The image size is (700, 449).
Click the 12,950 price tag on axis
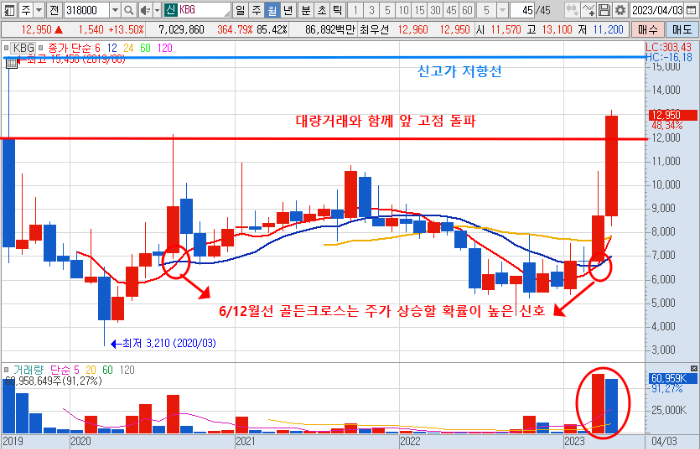[x=672, y=115]
